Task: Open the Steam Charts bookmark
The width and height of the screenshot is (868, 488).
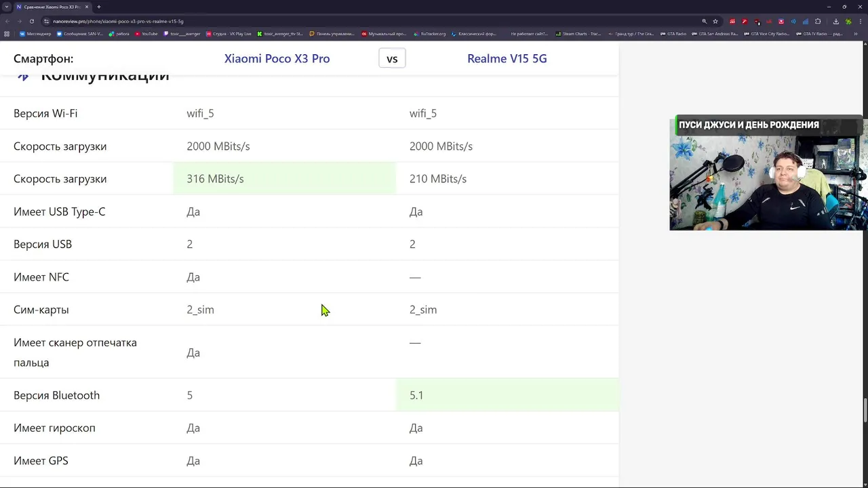Action: click(578, 33)
